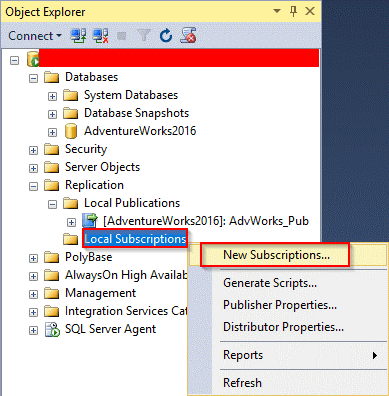389x396 pixels.
Task: Click the Filter funnel icon
Action: [x=144, y=36]
